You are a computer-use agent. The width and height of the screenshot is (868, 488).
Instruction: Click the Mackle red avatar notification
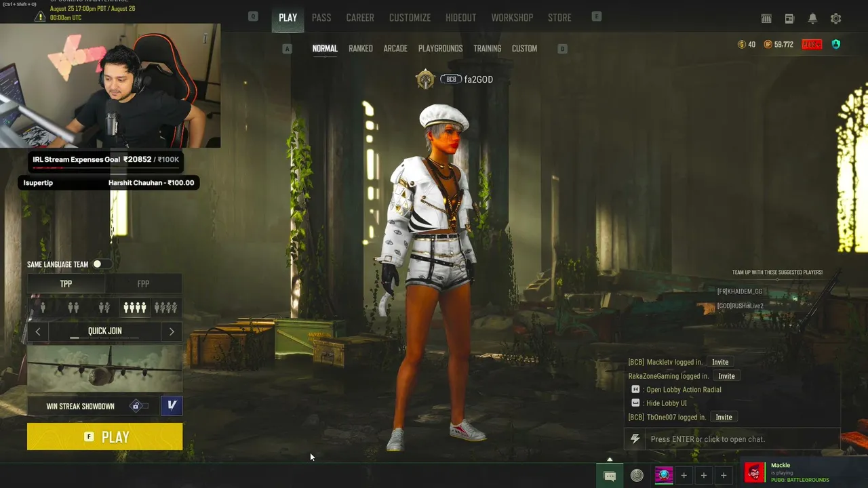point(755,472)
